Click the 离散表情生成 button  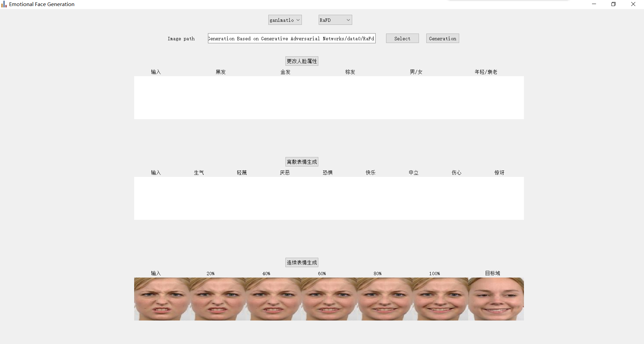(301, 161)
